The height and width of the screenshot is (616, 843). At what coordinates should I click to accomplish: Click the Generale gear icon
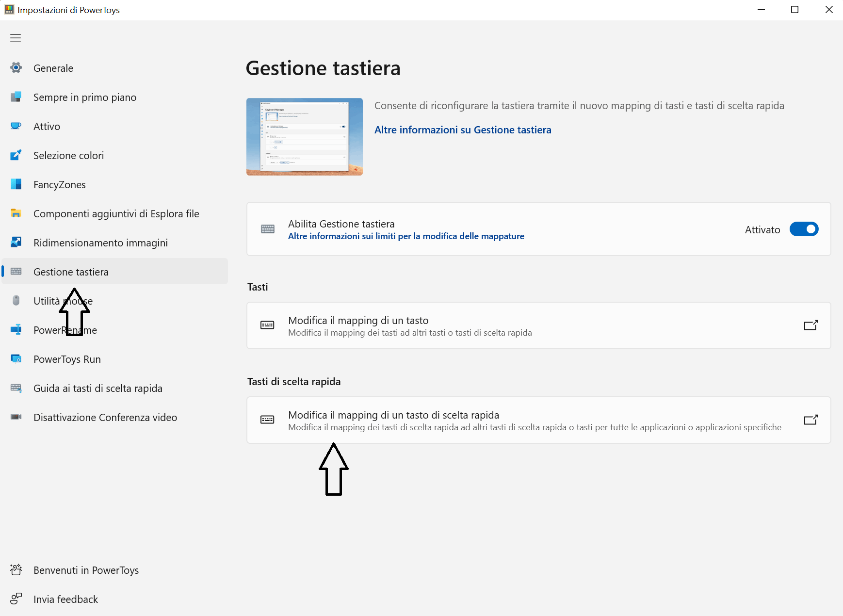pyautogui.click(x=16, y=68)
